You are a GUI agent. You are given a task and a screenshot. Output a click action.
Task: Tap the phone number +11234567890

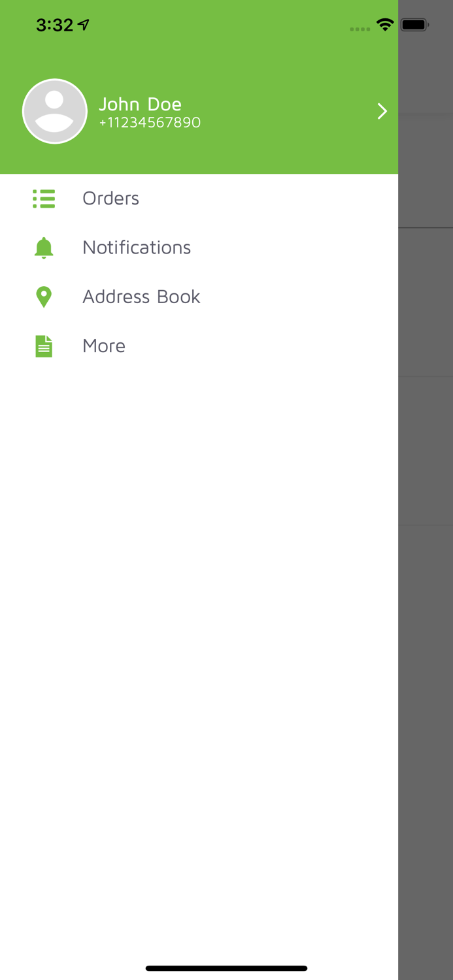click(150, 123)
